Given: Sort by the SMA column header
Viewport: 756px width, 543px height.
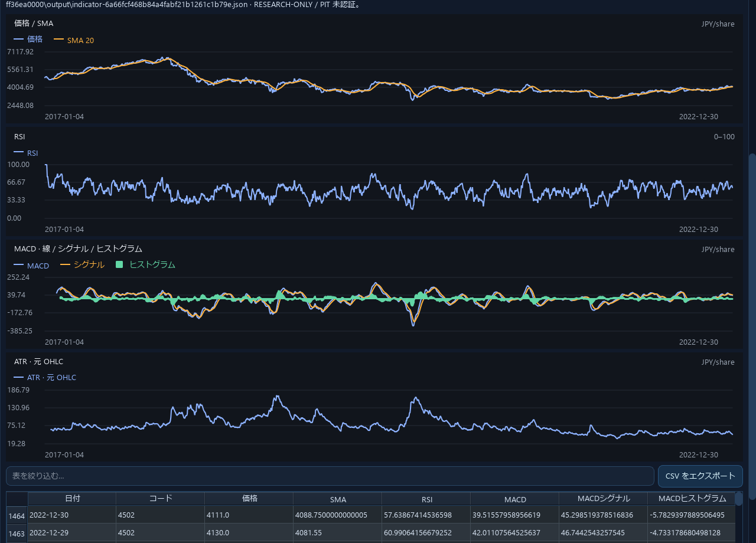Looking at the screenshot, I should point(338,499).
